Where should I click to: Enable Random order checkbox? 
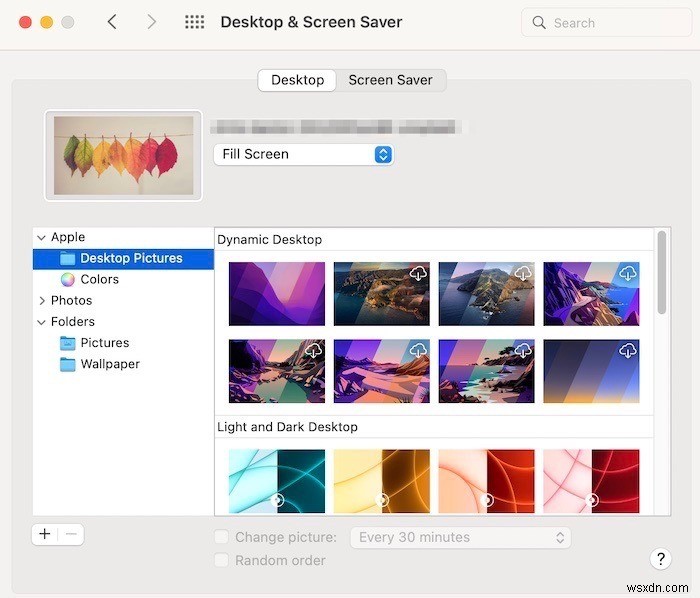point(222,560)
